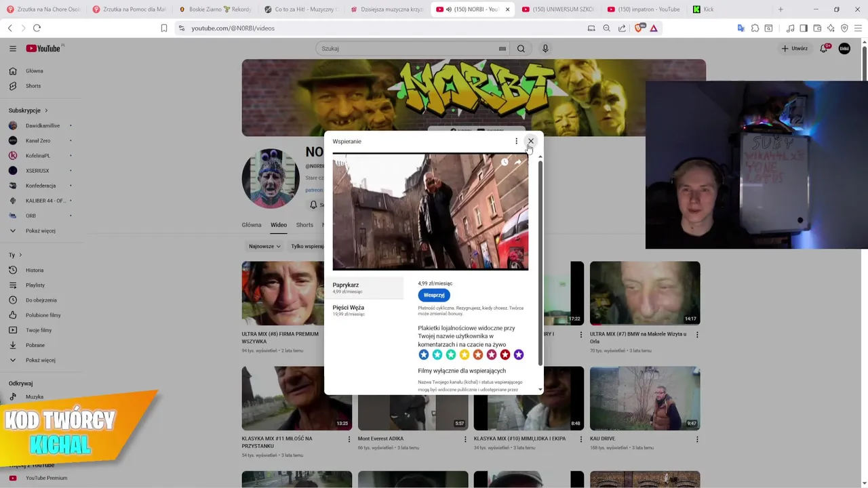Expand Pokaż więcej under subscriptions
Image resolution: width=868 pixels, height=488 pixels.
coord(41,230)
